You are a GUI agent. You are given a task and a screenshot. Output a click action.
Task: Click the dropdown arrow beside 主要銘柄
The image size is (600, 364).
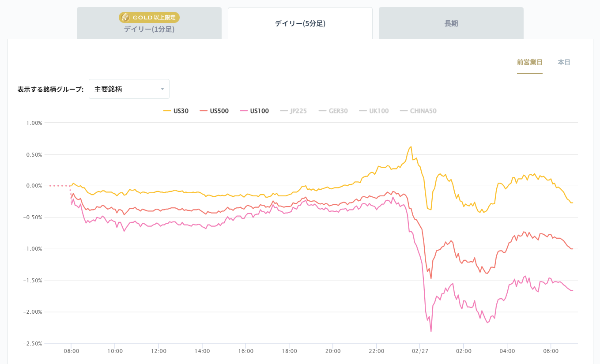pyautogui.click(x=162, y=89)
